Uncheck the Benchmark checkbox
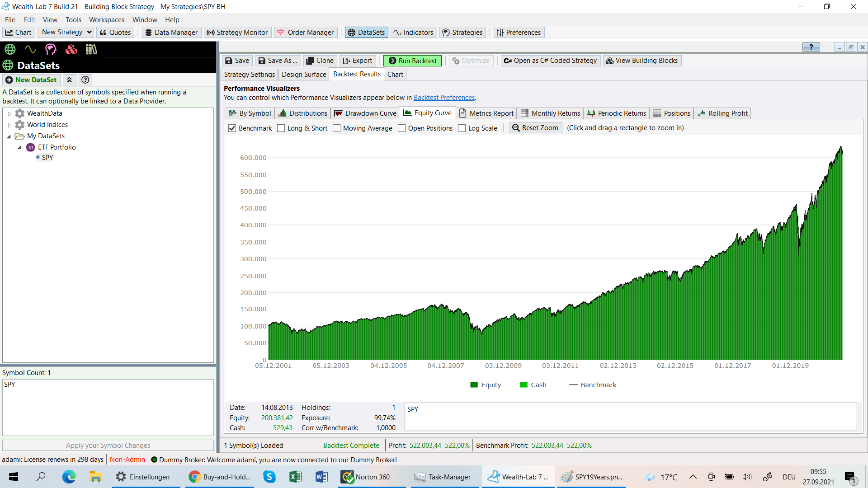Screen dimensions: 868x488 (232, 128)
